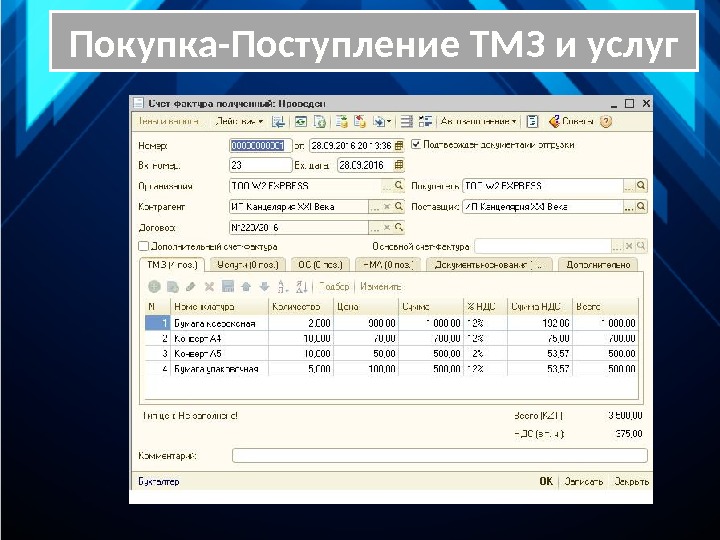Uncheck Подтвержден документами отгрузки checkbox
This screenshot has width=720, height=540.
click(x=416, y=145)
